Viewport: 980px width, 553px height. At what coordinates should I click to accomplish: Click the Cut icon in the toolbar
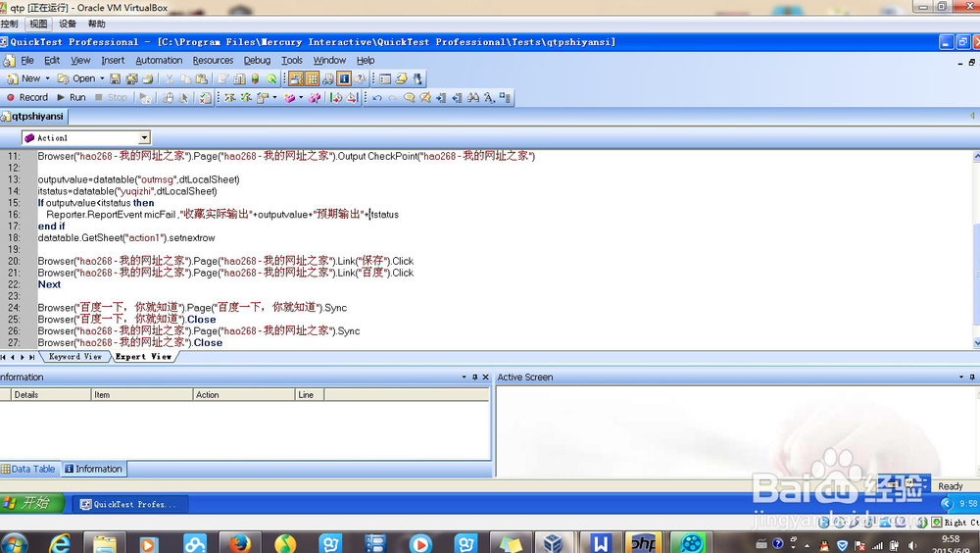click(x=170, y=78)
